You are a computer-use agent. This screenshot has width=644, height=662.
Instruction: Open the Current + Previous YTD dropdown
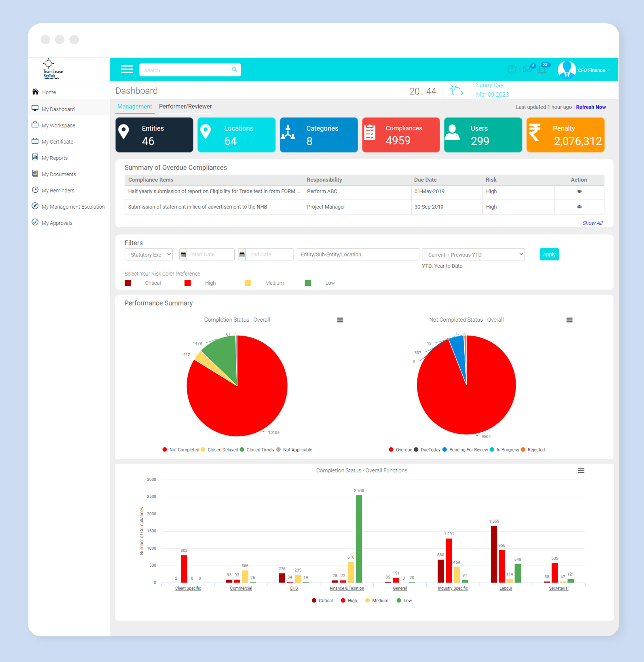(473, 254)
